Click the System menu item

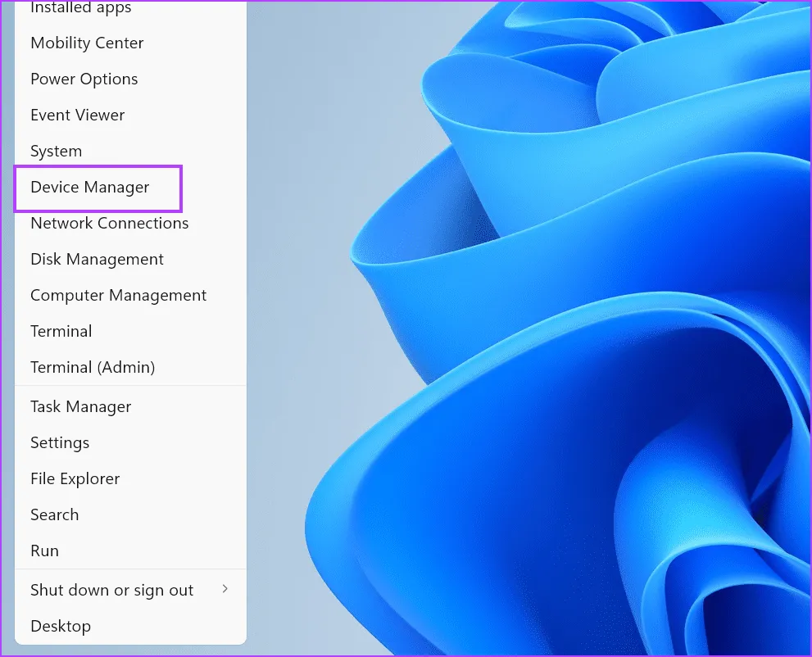56,152
